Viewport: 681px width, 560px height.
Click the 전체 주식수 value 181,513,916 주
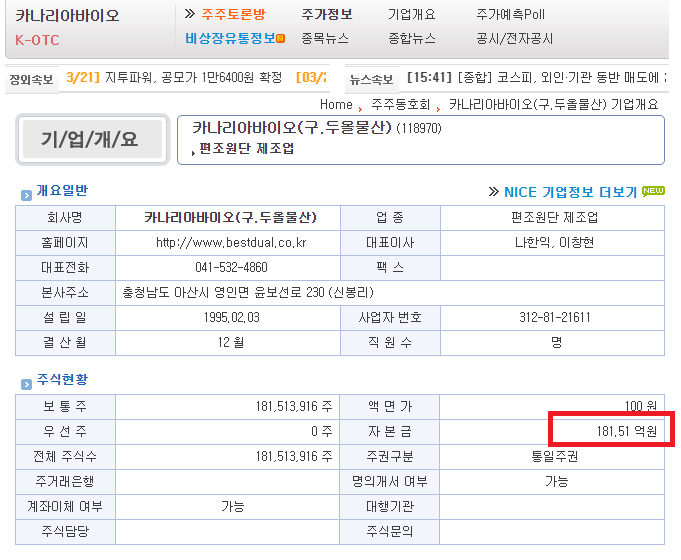click(x=294, y=456)
